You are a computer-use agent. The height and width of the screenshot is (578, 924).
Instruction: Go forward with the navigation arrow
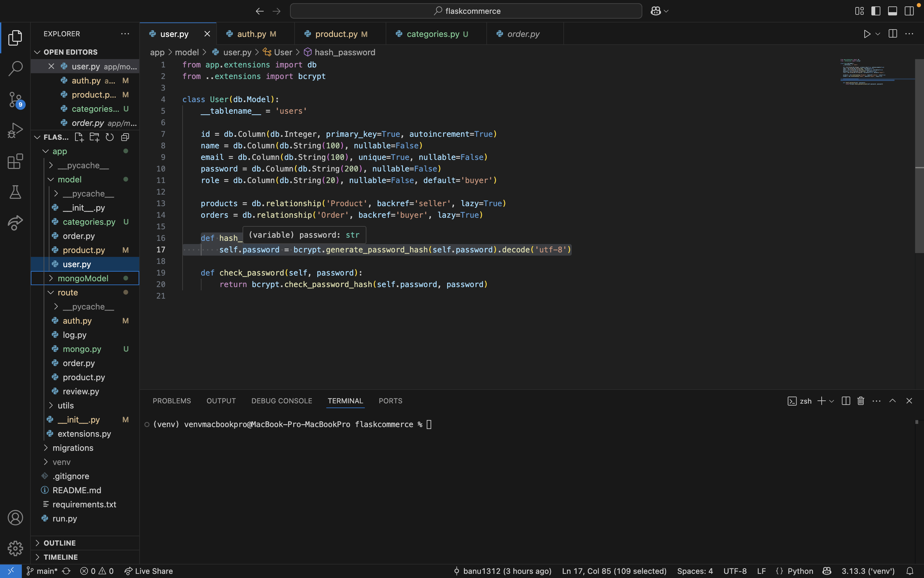[x=277, y=11]
